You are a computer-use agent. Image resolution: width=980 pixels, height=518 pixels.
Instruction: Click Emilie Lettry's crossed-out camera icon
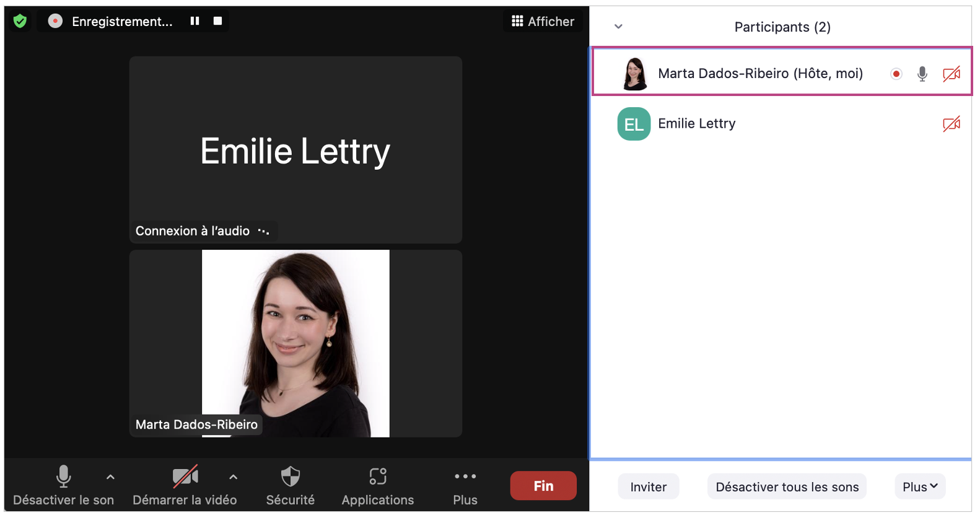pos(951,124)
